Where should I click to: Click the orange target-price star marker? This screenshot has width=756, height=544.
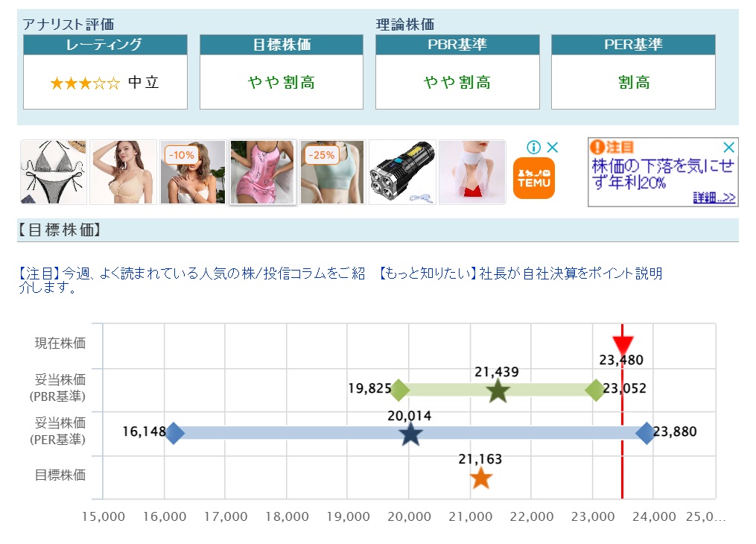click(x=480, y=478)
